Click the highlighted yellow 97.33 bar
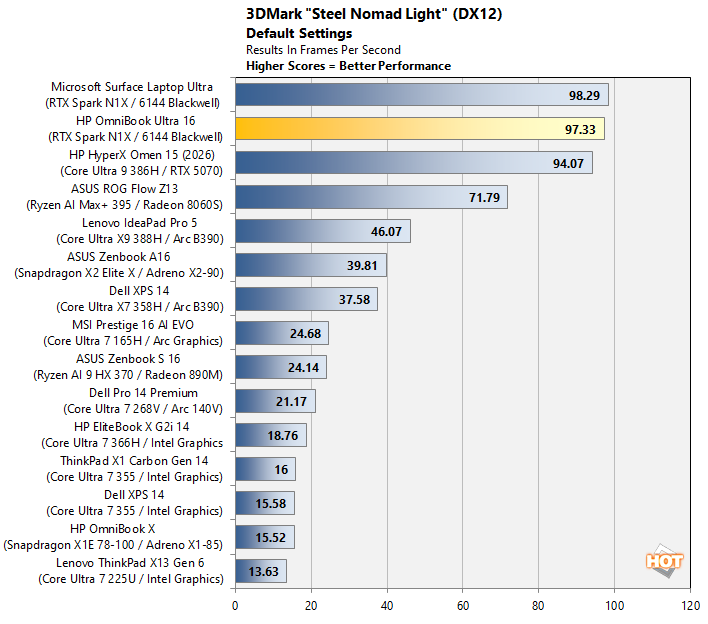708x624 pixels. [420, 129]
